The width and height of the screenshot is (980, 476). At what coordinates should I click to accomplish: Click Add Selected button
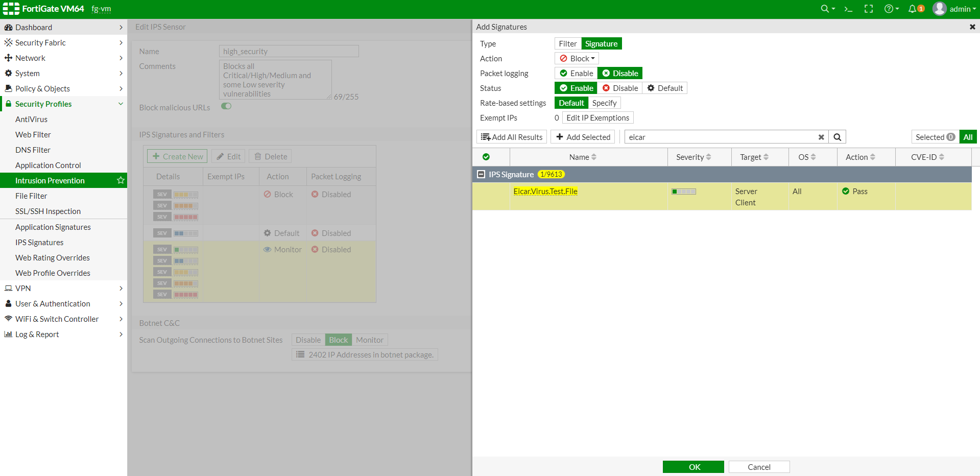coord(583,137)
